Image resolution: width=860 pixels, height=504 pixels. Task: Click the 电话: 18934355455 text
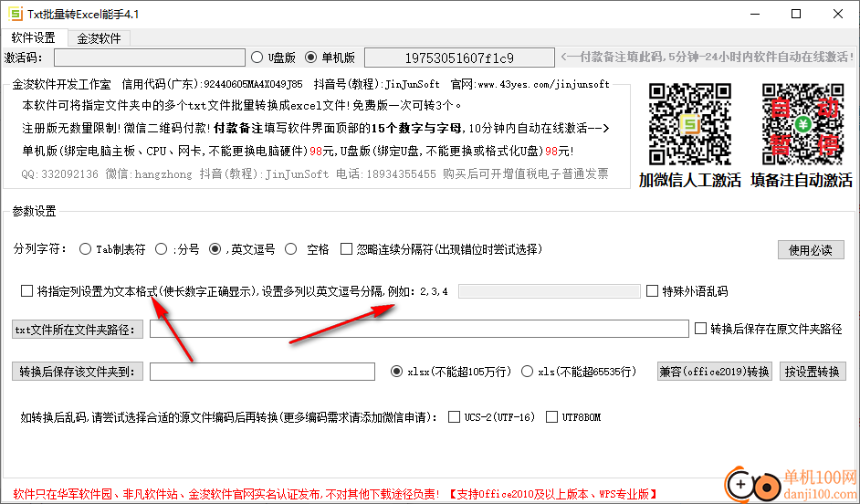coord(387,174)
